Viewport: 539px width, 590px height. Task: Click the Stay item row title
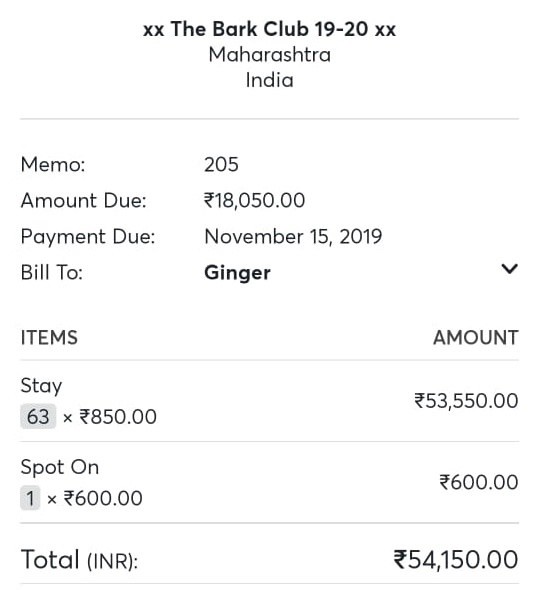[41, 386]
